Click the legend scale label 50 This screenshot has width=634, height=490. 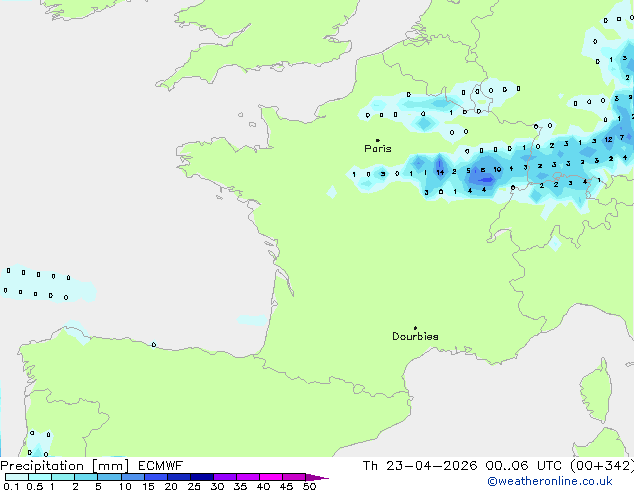tap(309, 486)
